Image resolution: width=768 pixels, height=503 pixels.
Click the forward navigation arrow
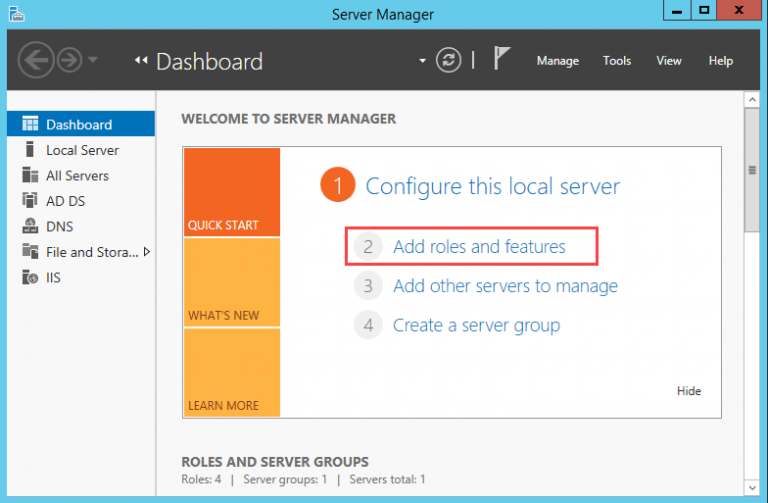69,60
